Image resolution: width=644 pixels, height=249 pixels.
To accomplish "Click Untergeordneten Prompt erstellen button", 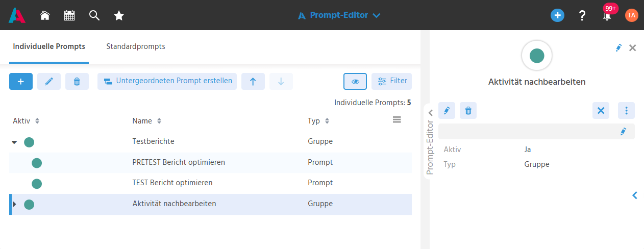I will (167, 82).
